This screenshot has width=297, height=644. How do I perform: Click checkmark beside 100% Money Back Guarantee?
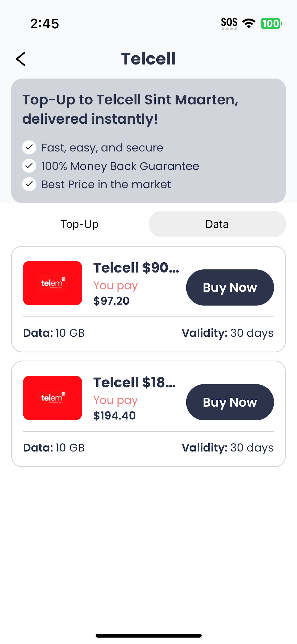(29, 166)
